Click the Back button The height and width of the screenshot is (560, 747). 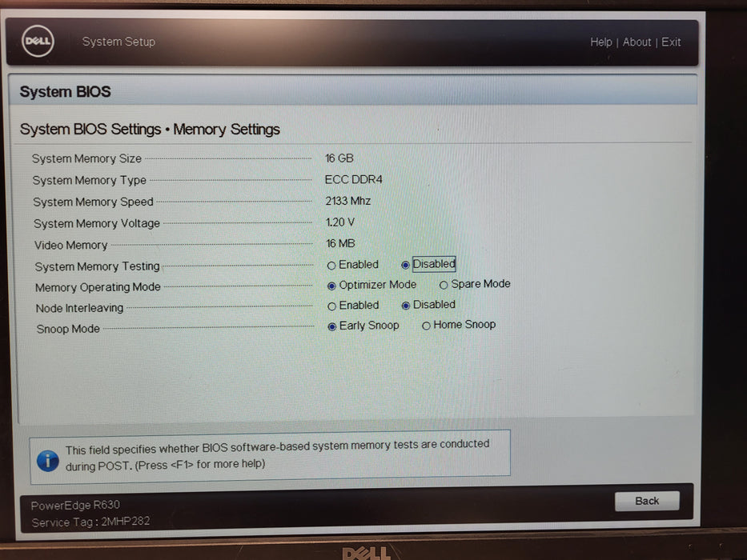(x=647, y=501)
